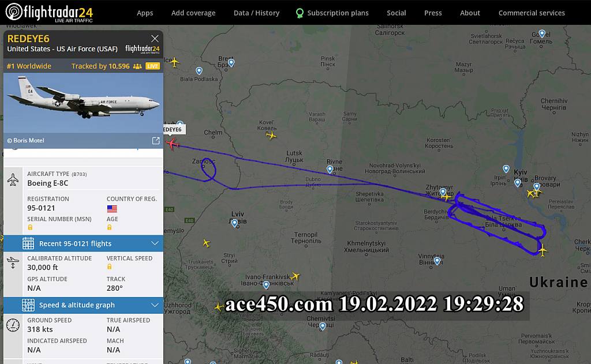Select yellow aircraft near Ivano-Frankivsk
This screenshot has height=364, width=591.
click(295, 276)
